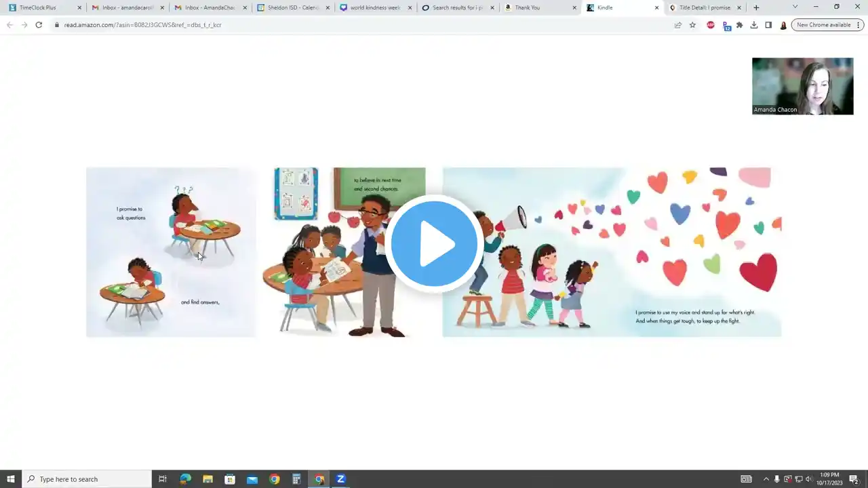
Task: Open the red ABP extension
Action: pos(711,25)
